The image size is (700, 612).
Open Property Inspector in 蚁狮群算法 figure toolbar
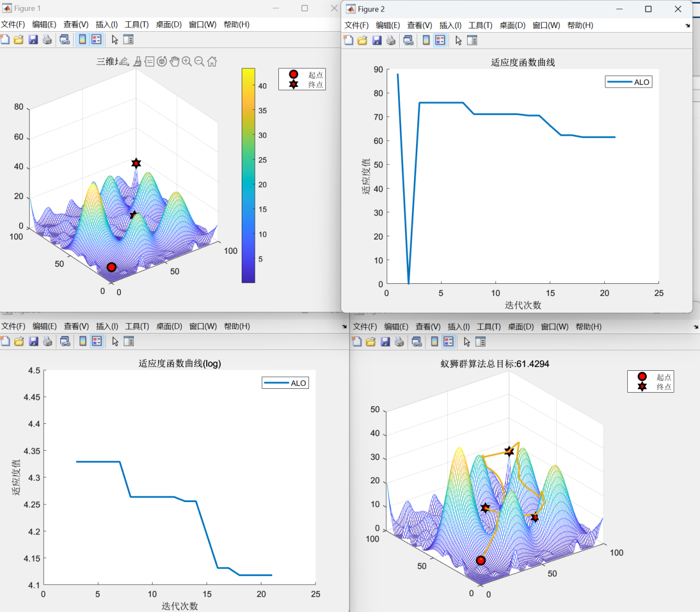pyautogui.click(x=481, y=342)
